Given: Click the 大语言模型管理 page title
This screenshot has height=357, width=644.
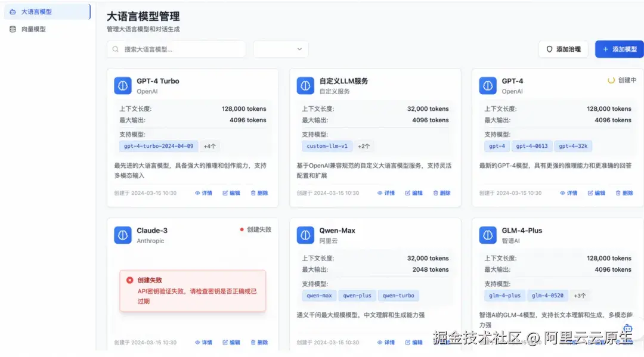Looking at the screenshot, I should tap(143, 17).
